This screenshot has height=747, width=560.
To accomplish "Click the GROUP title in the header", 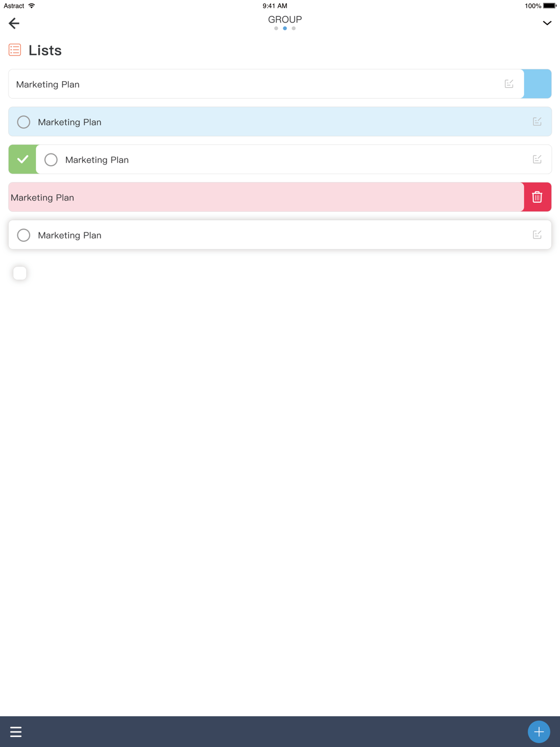I will [x=284, y=20].
